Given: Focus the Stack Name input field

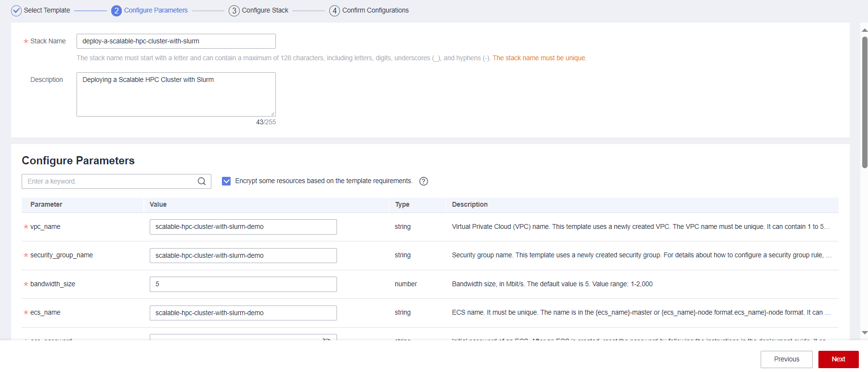Looking at the screenshot, I should [176, 41].
